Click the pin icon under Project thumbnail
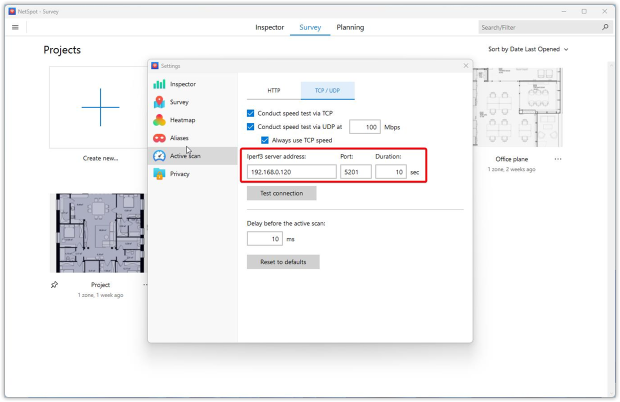620x402 pixels. [x=55, y=285]
